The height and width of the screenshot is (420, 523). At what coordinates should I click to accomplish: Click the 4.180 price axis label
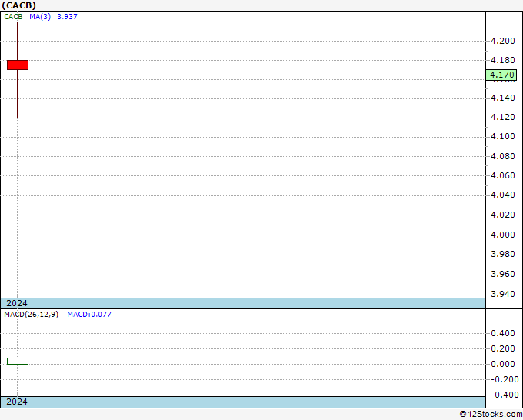pyautogui.click(x=503, y=60)
